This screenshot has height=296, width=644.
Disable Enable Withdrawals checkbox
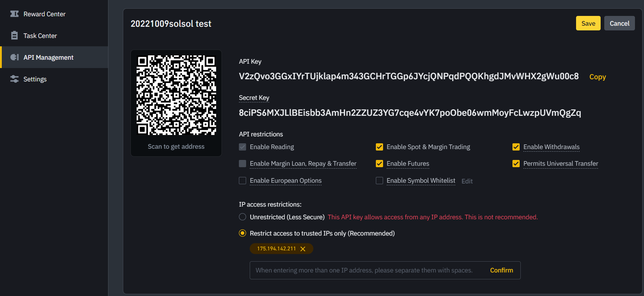click(516, 147)
